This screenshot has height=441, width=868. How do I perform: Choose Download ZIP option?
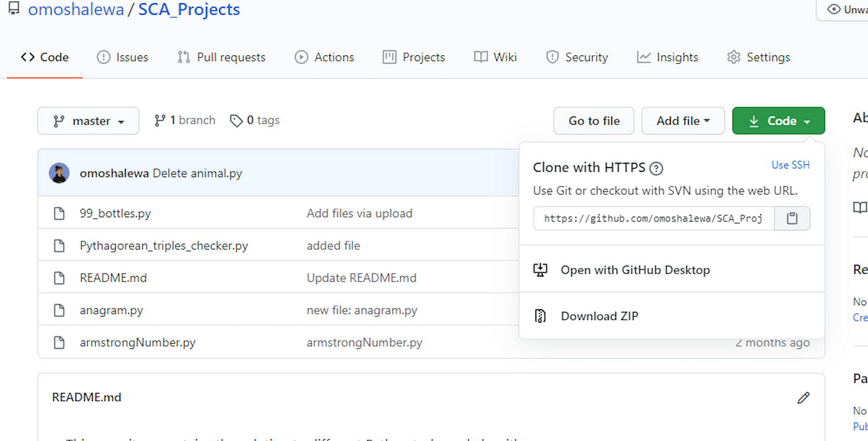tap(600, 316)
